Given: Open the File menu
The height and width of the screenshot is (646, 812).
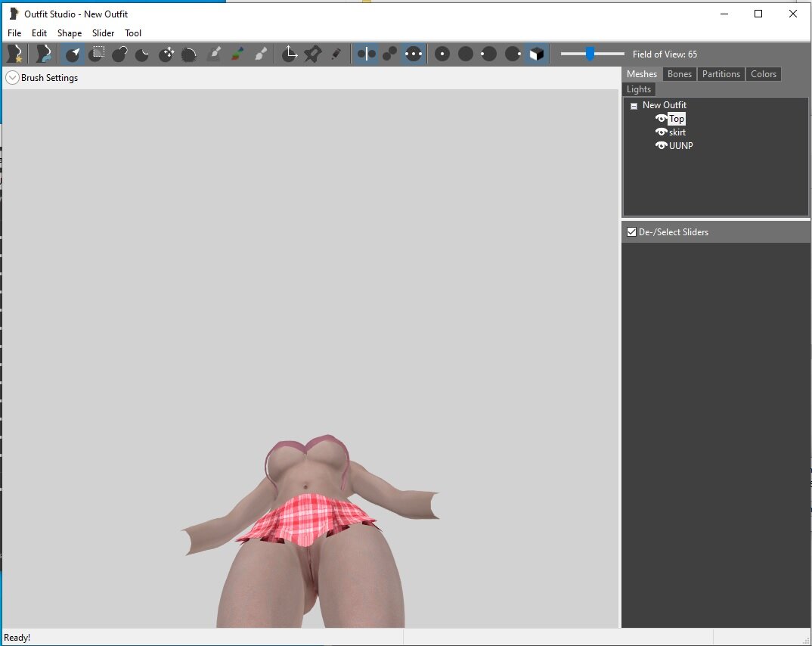Looking at the screenshot, I should point(14,33).
